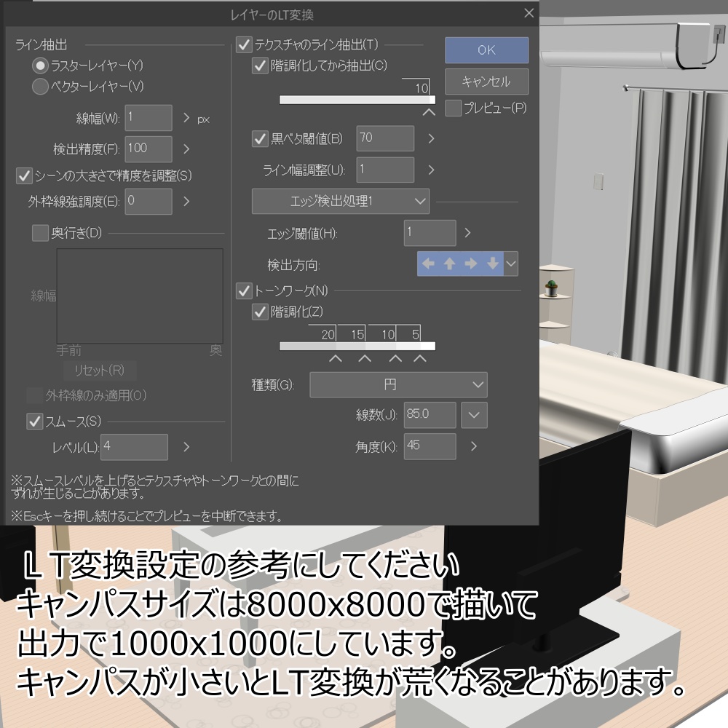Click the OK button
The width and height of the screenshot is (728, 728).
coord(486,50)
